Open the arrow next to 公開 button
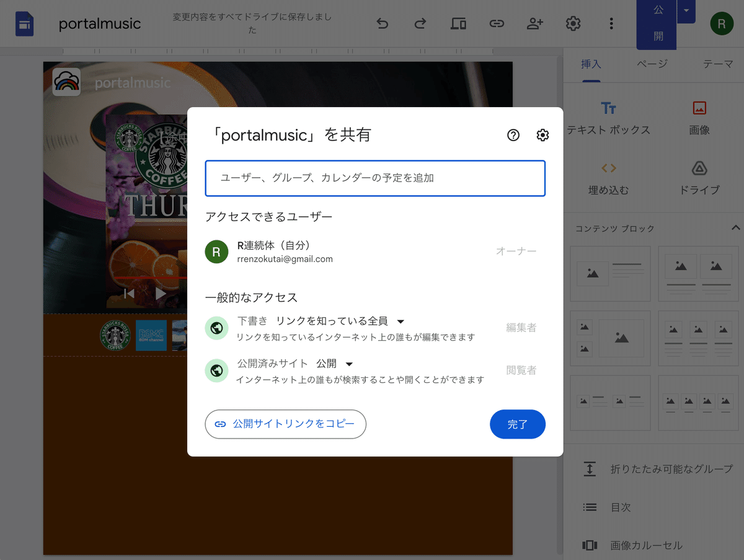 686,11
